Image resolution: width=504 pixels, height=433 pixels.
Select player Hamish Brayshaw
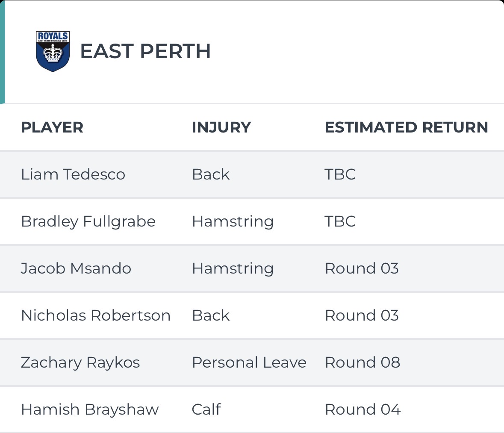90,409
